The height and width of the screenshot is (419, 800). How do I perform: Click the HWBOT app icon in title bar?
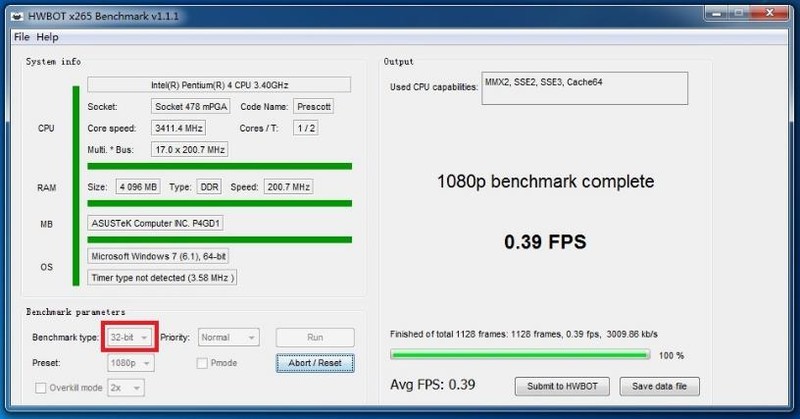point(17,16)
